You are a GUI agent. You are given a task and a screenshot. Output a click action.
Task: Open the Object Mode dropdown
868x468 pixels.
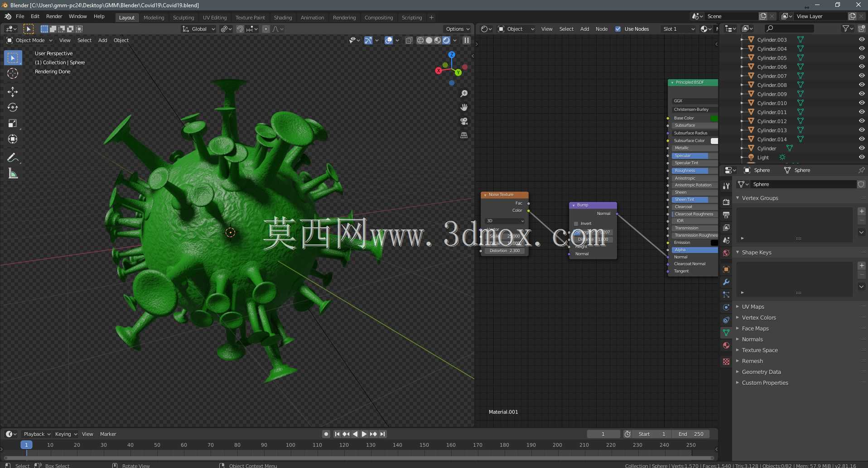click(29, 40)
